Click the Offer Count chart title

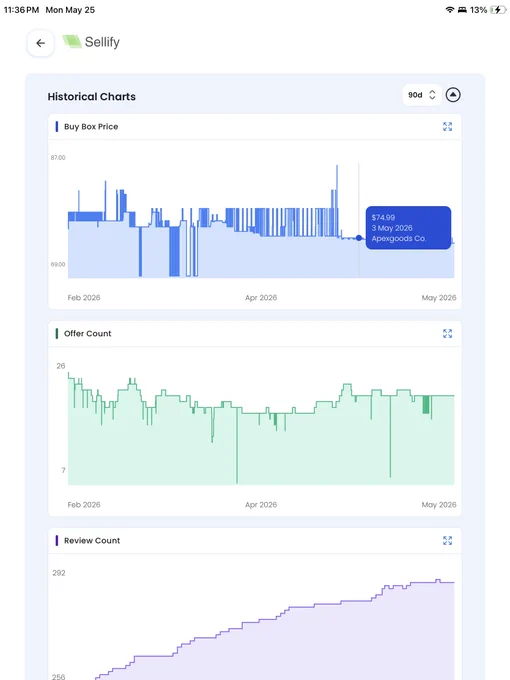[x=88, y=333]
